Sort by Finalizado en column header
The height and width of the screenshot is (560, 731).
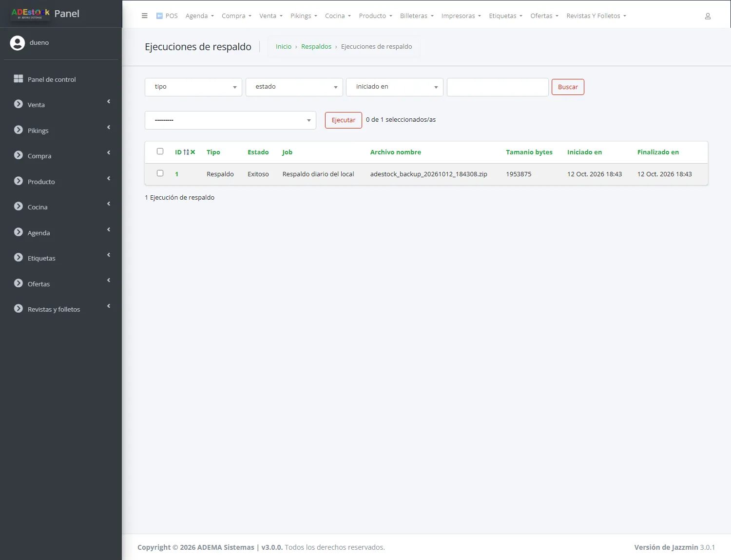coord(658,152)
